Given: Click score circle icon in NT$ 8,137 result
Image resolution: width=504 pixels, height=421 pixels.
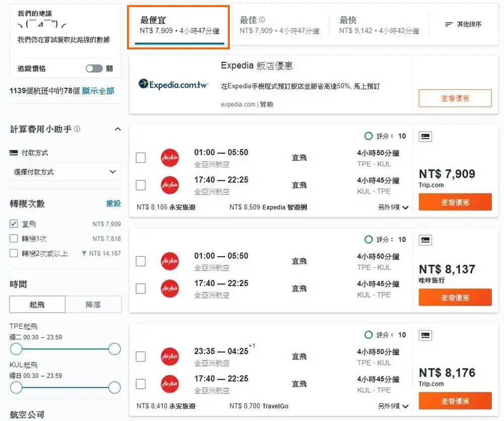Looking at the screenshot, I should (x=368, y=239).
